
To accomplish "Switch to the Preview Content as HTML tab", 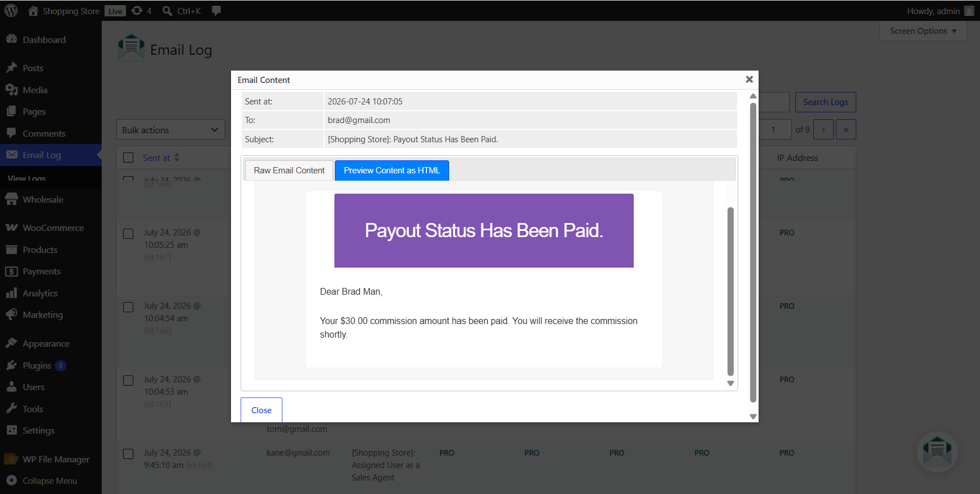I will point(392,171).
